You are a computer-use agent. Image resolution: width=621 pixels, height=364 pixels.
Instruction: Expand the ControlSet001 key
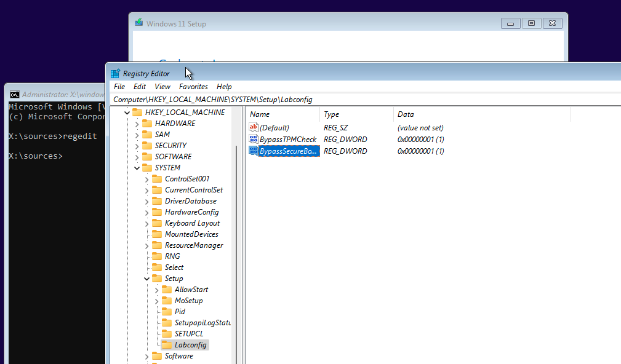(x=146, y=179)
